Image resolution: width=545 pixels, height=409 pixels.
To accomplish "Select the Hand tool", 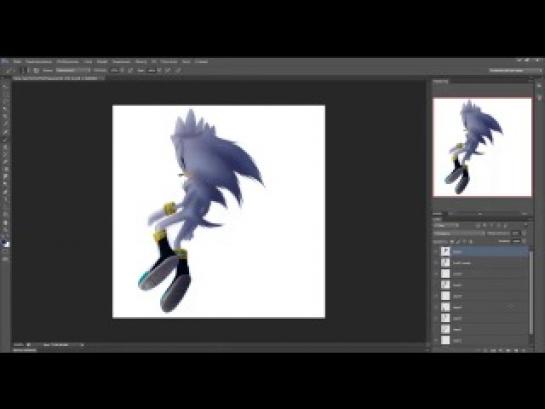I will [x=5, y=222].
